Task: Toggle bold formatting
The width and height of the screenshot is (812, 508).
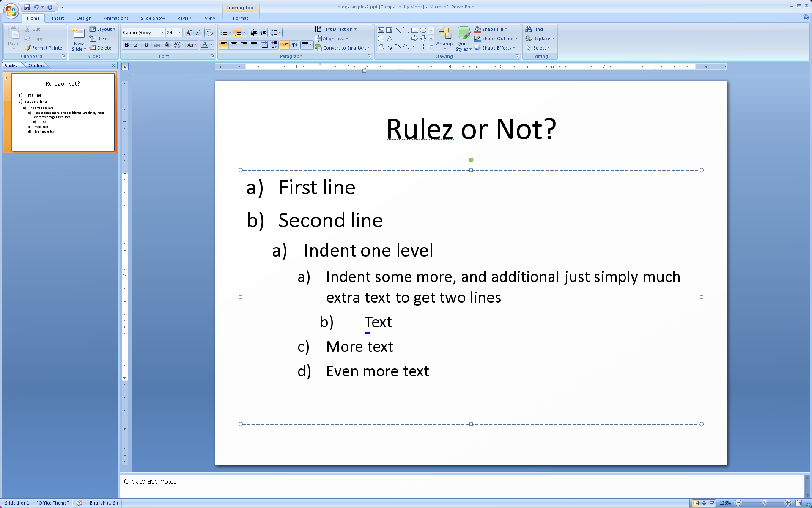Action: [x=126, y=45]
